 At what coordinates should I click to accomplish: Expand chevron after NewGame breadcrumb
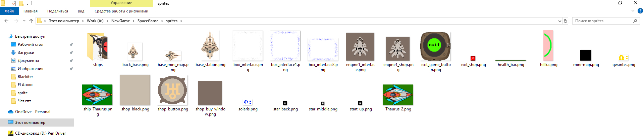point(133,21)
